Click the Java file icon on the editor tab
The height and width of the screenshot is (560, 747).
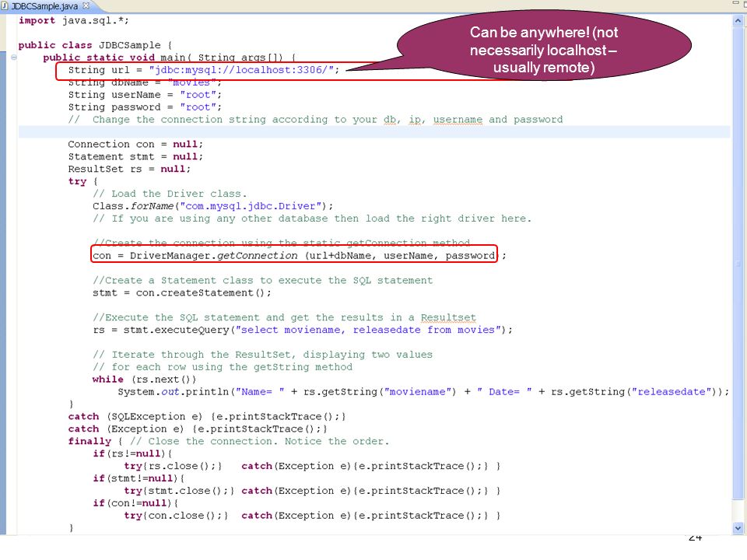click(5, 6)
